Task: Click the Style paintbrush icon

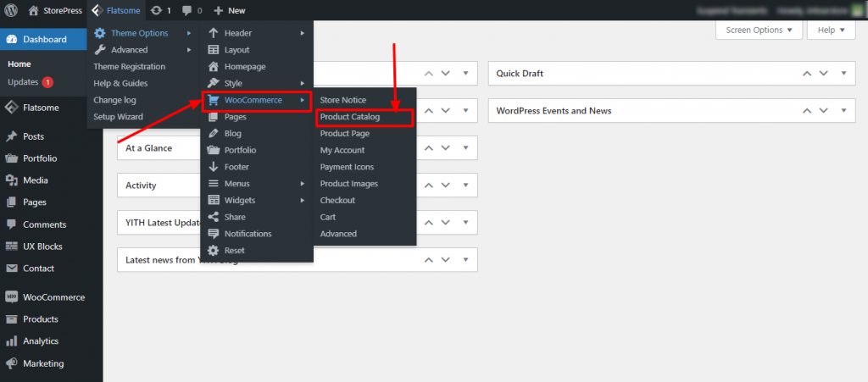Action: click(x=213, y=84)
